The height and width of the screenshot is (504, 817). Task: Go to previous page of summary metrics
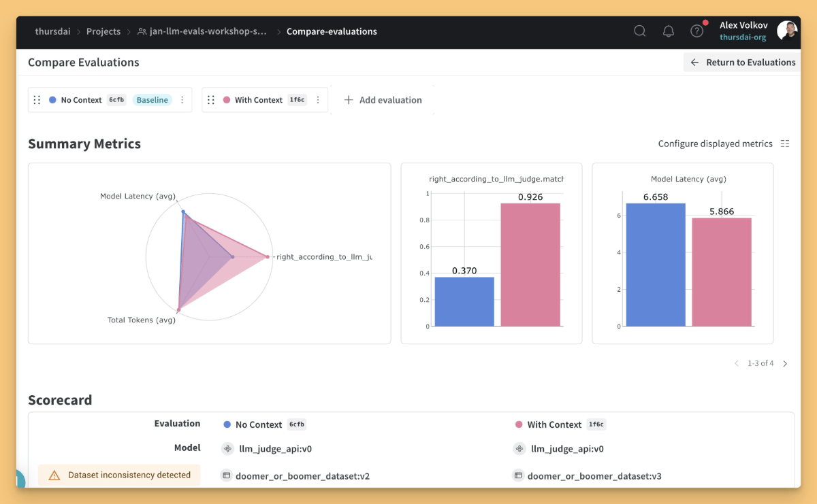[736, 363]
